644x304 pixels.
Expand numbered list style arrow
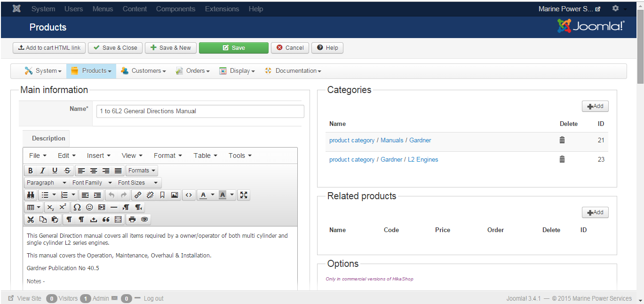pyautogui.click(x=74, y=195)
